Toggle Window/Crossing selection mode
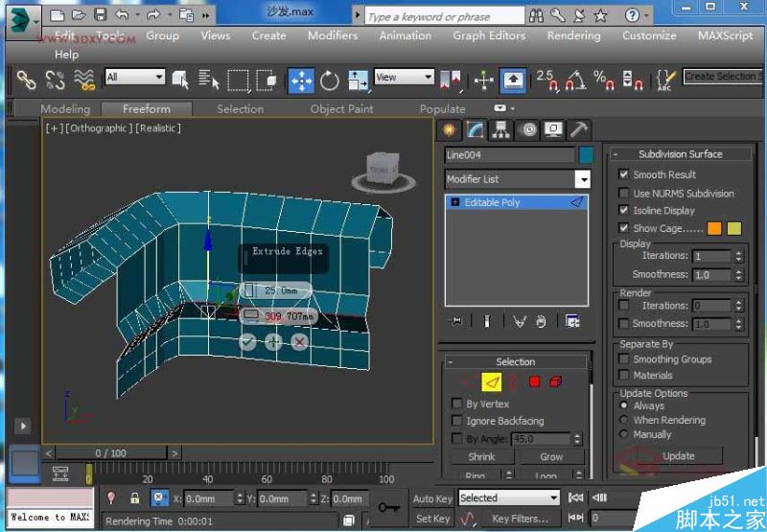Viewport: 767px width, 532px height. pyautogui.click(x=267, y=80)
